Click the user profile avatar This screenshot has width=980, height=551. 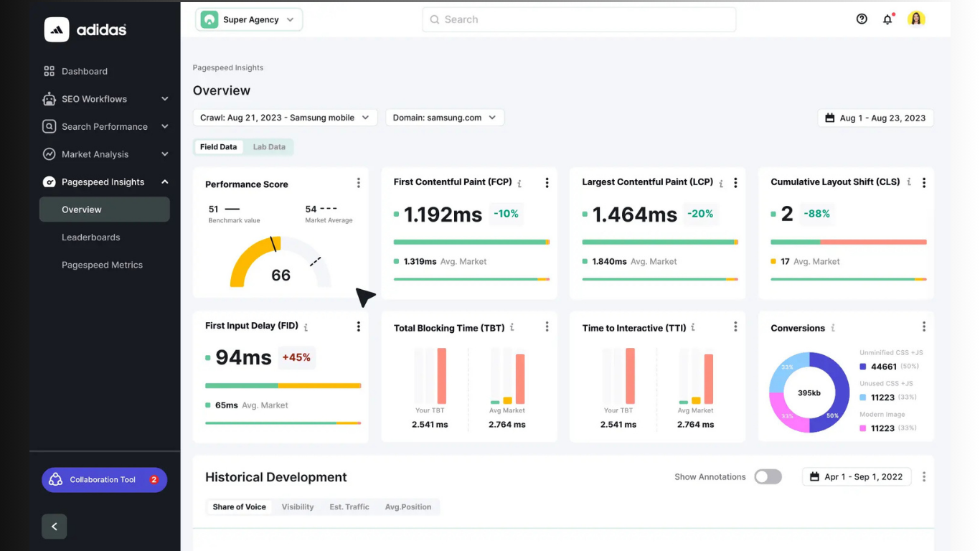tap(916, 19)
